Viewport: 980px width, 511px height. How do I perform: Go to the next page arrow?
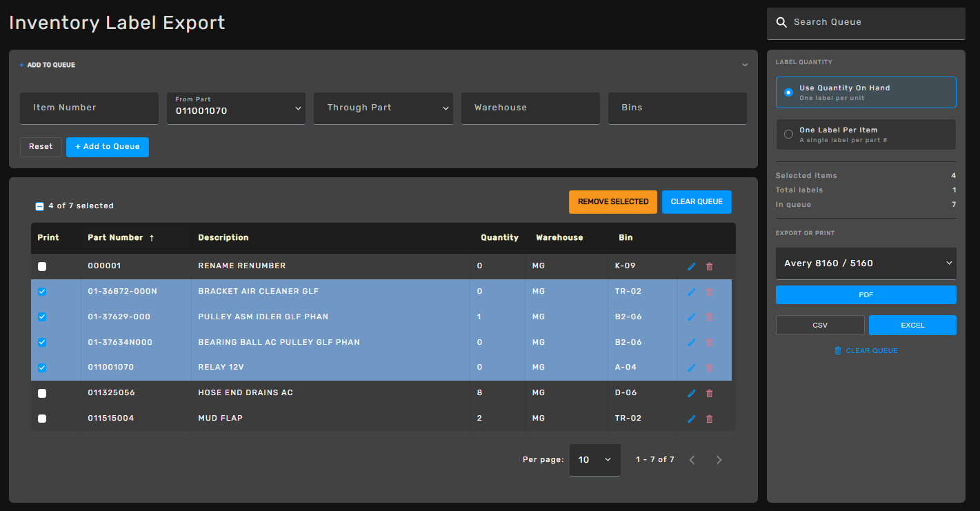click(x=719, y=460)
